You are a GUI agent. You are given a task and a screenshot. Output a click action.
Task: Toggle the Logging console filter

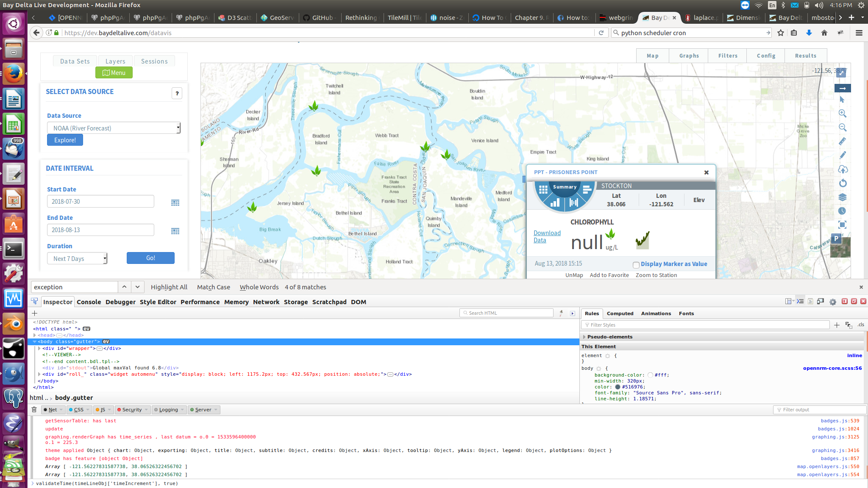168,410
